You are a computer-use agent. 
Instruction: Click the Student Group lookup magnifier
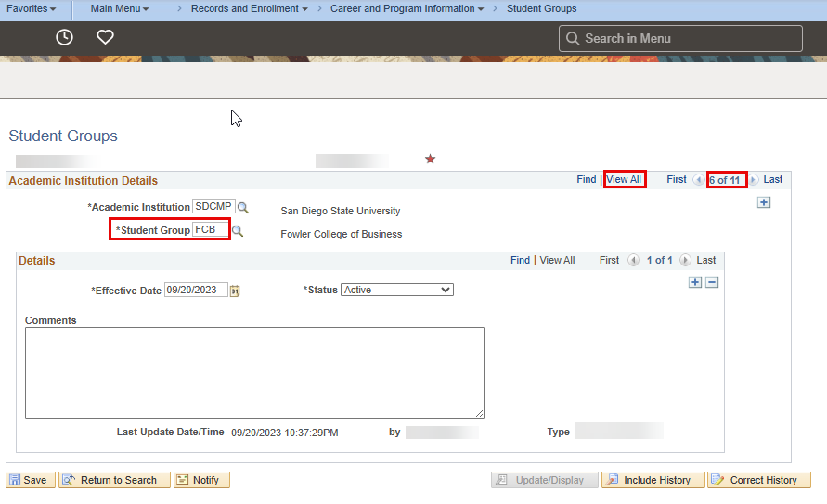coord(238,231)
